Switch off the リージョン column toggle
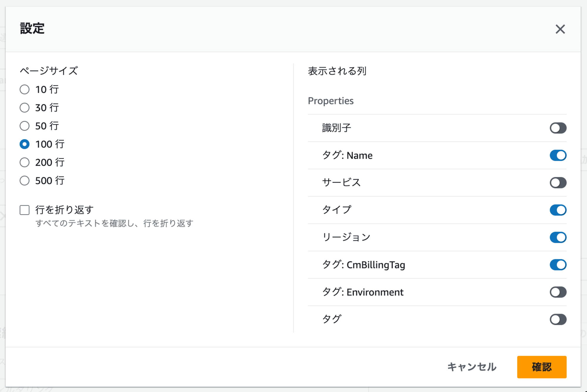Screen dimensions: 587x392 point(558,237)
